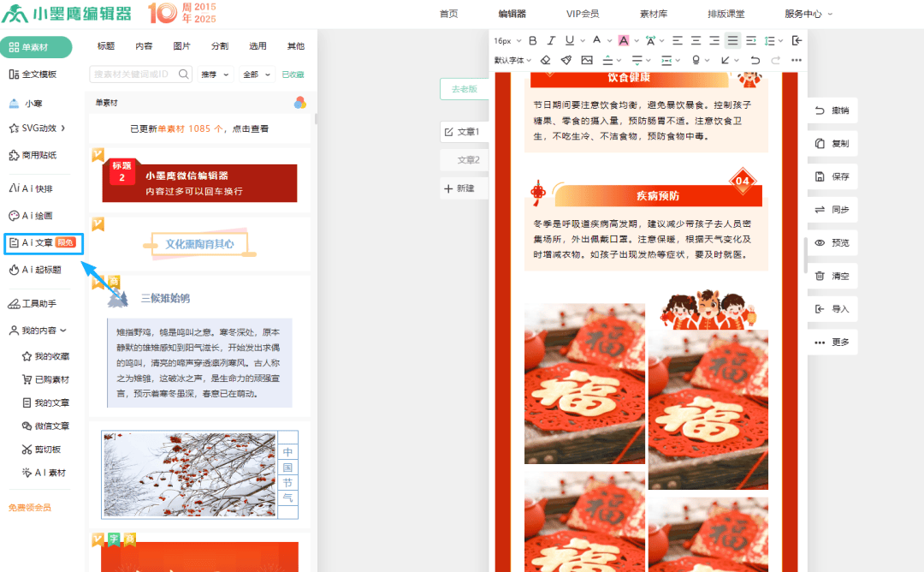Screen dimensions: 924x572
Task: Toggle justify text alignment
Action: [732, 40]
